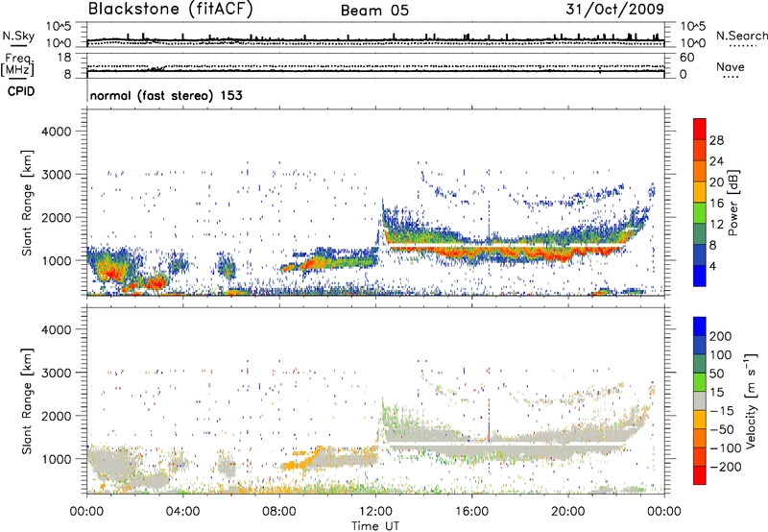Click '10^0' tick beside the N.Search label
The width and height of the screenshot is (768, 532).
(692, 43)
